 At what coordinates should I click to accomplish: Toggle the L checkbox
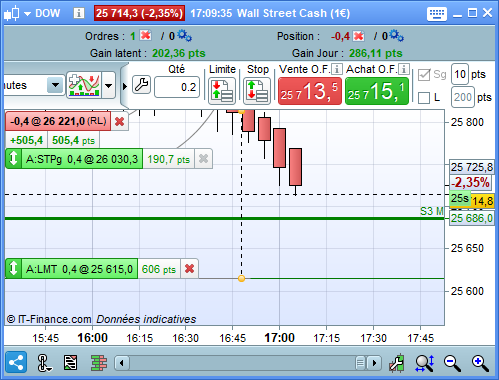pyautogui.click(x=424, y=98)
